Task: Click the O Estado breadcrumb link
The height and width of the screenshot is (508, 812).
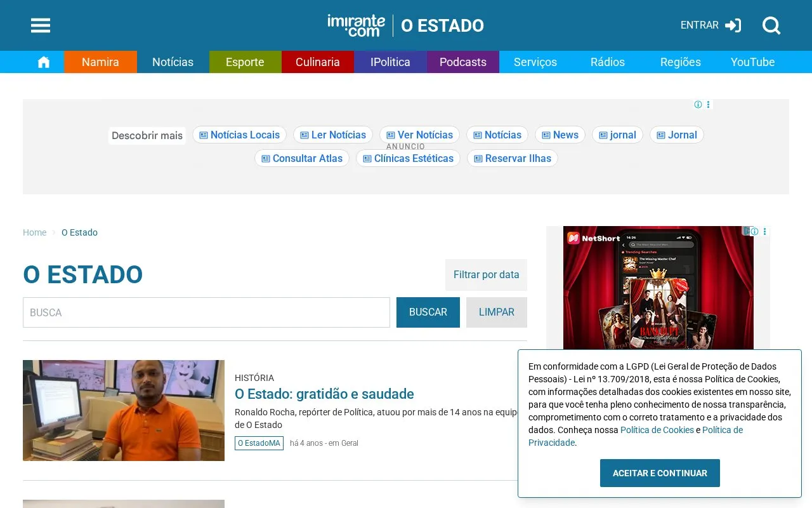Action: (x=79, y=232)
